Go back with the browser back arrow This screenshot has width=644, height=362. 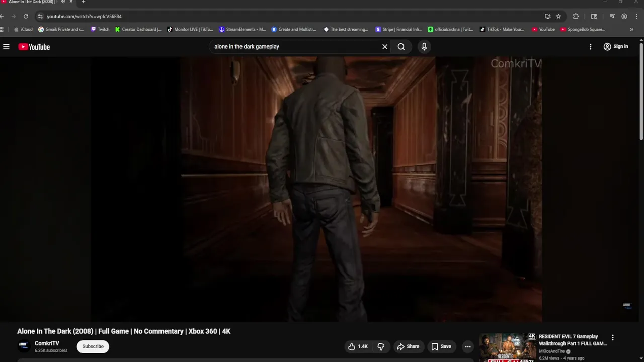[x=3, y=16]
